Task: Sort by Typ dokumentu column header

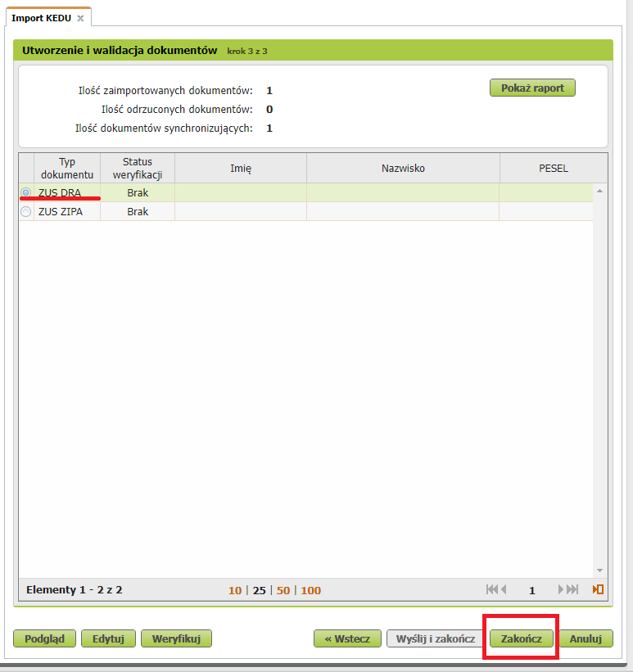Action: (x=67, y=168)
